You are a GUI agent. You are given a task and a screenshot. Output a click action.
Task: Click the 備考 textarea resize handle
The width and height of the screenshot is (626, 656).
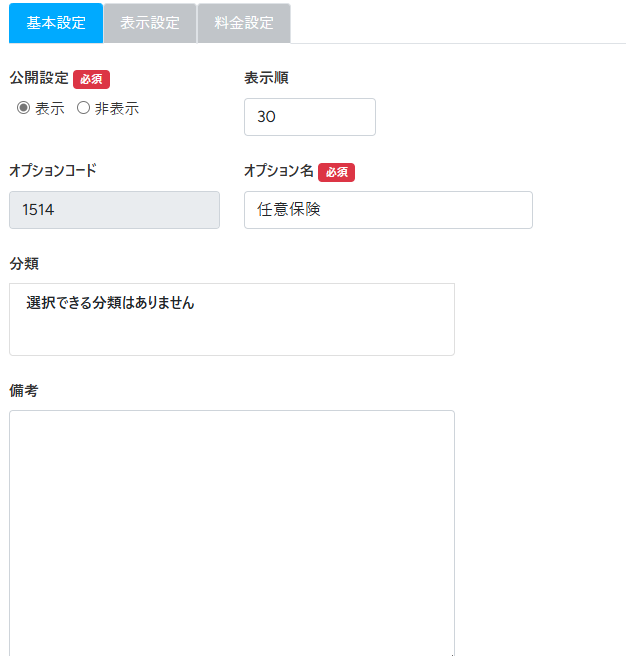(x=450, y=652)
